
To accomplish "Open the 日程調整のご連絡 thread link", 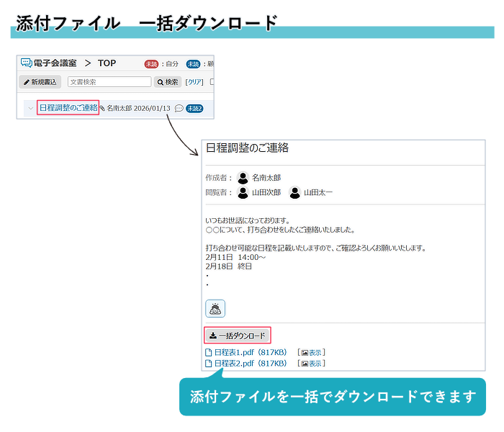I will [68, 108].
